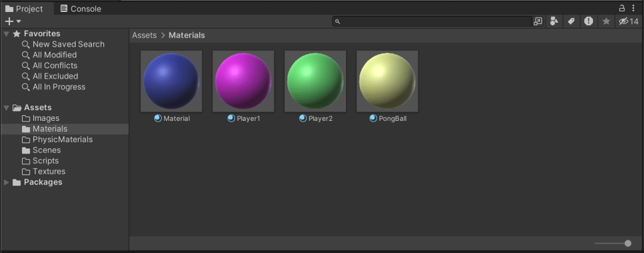
Task: Select the All Conflicts saved search
Action: [x=55, y=65]
